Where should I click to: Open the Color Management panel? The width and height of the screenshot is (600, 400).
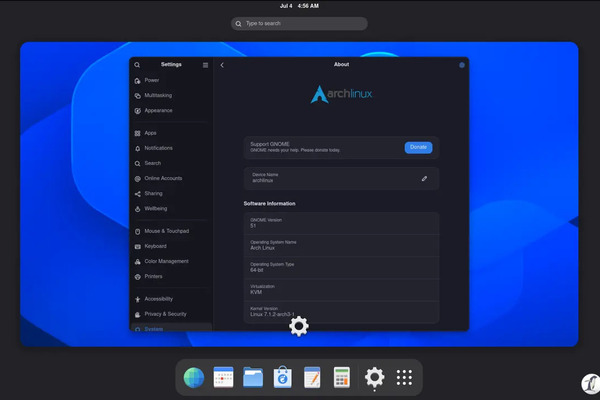pos(171,261)
